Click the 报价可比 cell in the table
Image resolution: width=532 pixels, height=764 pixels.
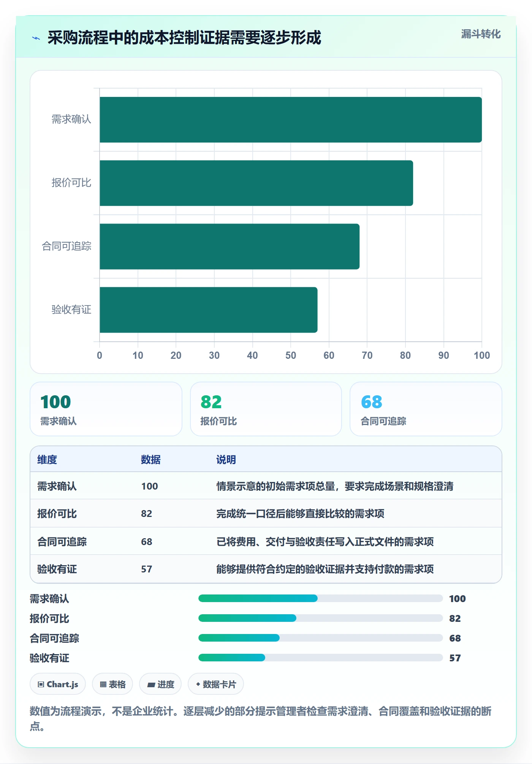click(x=57, y=514)
